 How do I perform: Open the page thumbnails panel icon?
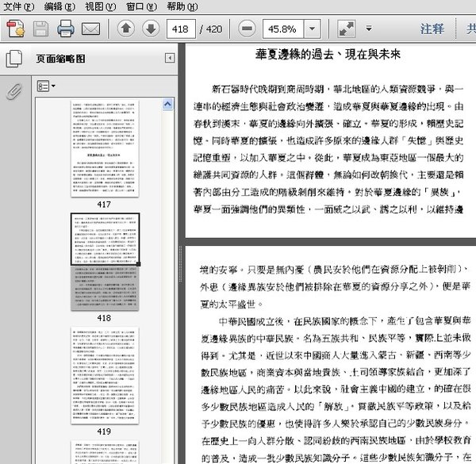coord(13,59)
